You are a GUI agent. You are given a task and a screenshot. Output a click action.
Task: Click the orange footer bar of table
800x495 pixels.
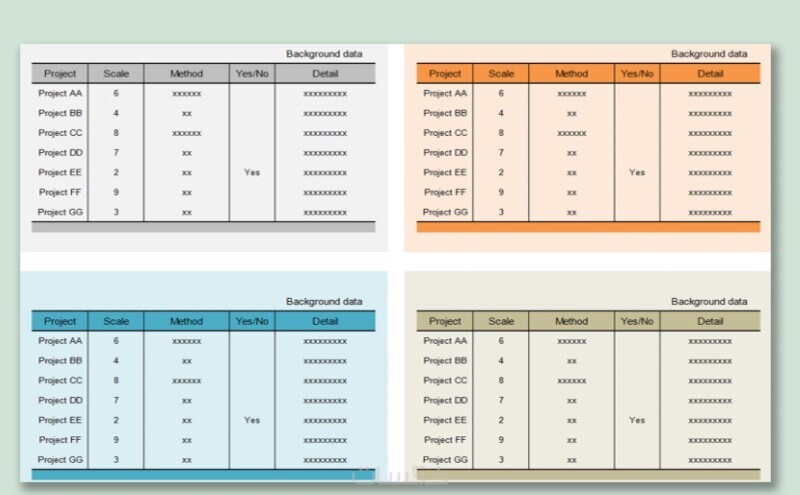coord(588,227)
